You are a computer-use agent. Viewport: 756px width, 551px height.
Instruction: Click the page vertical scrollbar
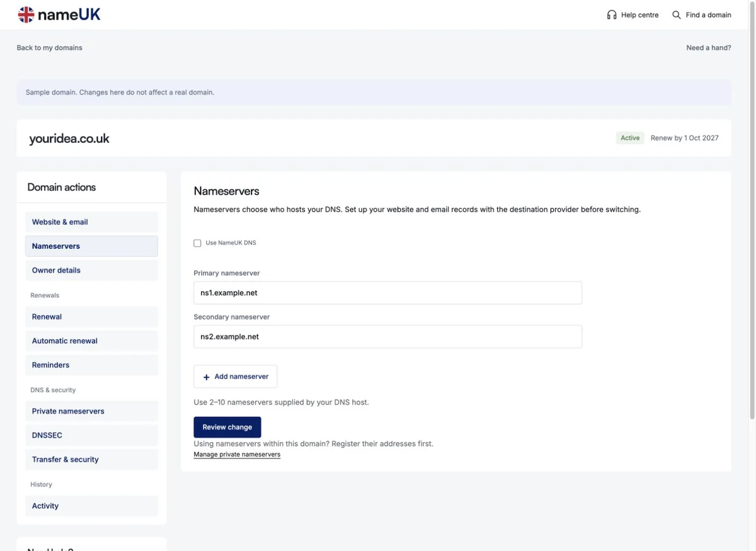pyautogui.click(x=752, y=211)
